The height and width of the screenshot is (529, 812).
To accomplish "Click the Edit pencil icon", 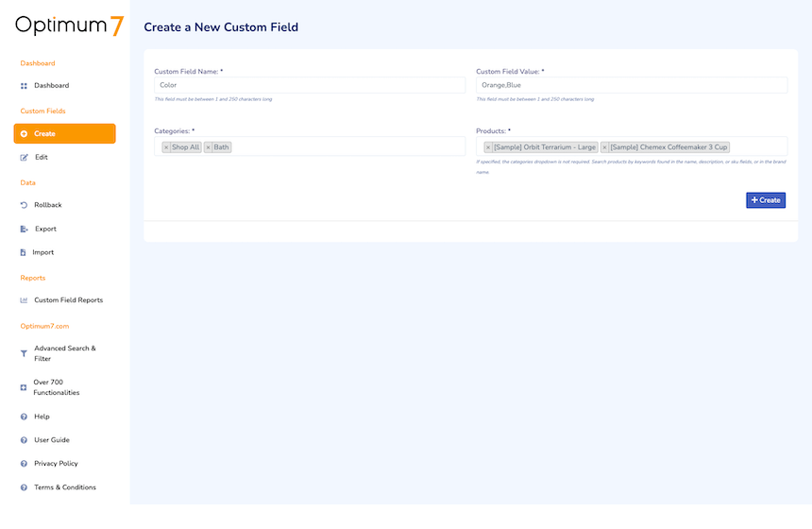I will [x=24, y=158].
